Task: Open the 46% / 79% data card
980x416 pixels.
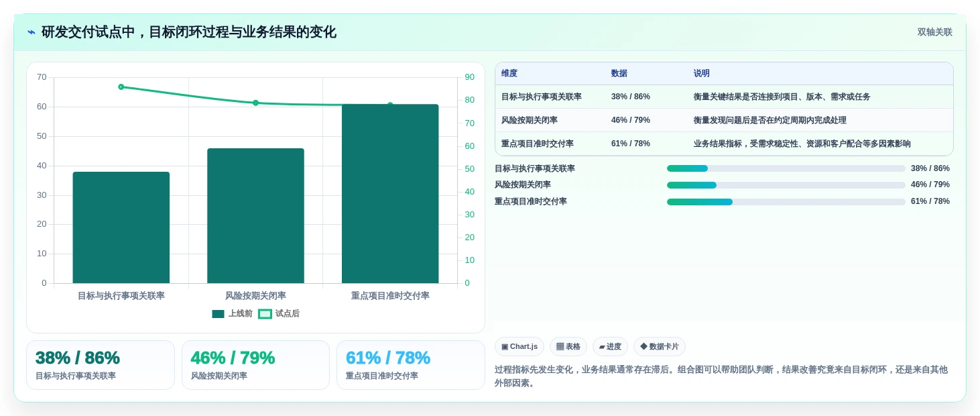Action: pos(255,365)
